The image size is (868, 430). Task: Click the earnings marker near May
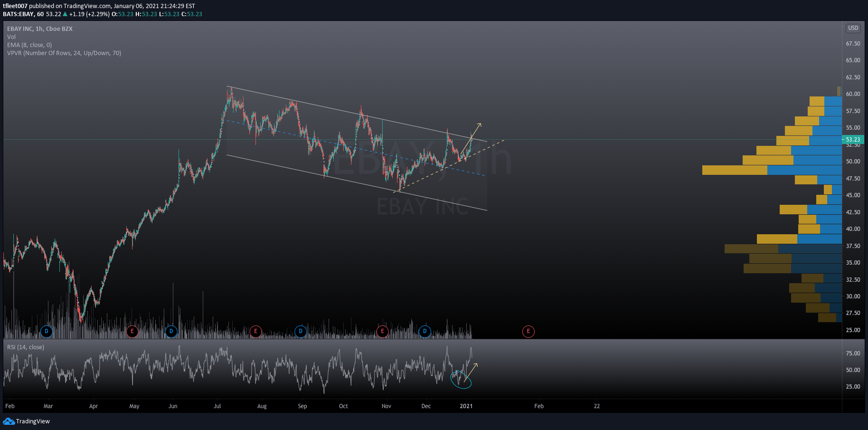[132, 331]
